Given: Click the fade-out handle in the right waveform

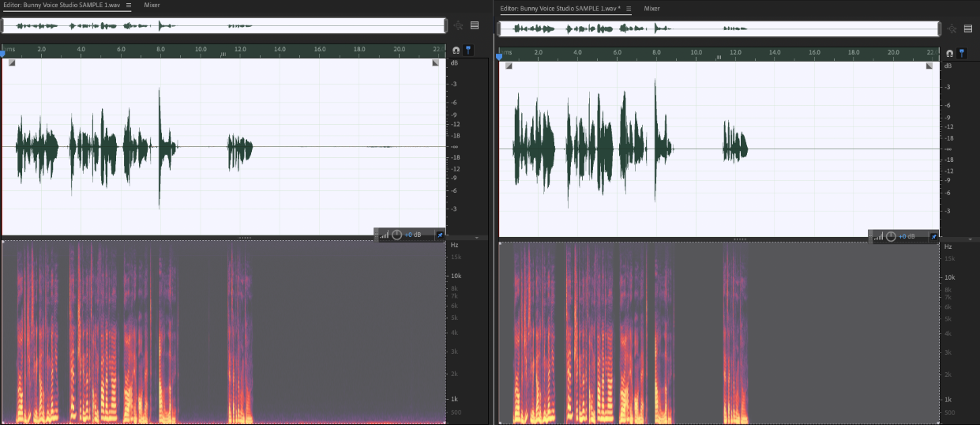Looking at the screenshot, I should [929, 66].
